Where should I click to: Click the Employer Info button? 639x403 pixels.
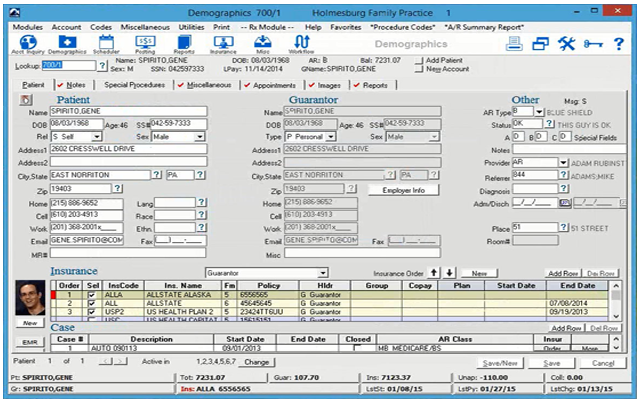point(403,190)
